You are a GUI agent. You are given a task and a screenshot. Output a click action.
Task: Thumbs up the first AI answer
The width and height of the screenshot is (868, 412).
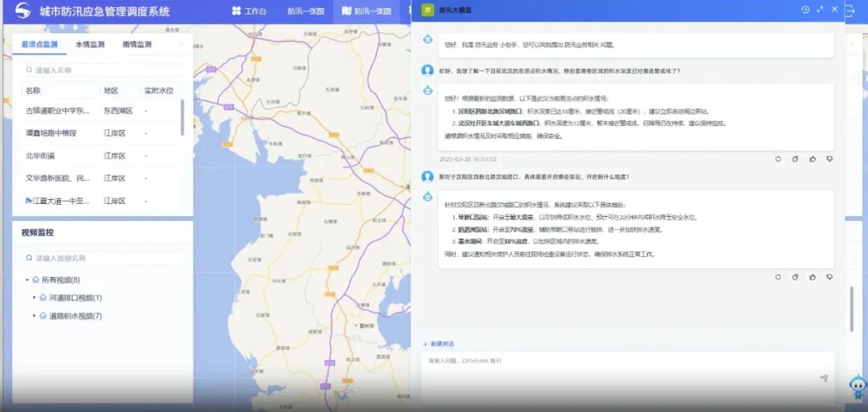coord(813,159)
